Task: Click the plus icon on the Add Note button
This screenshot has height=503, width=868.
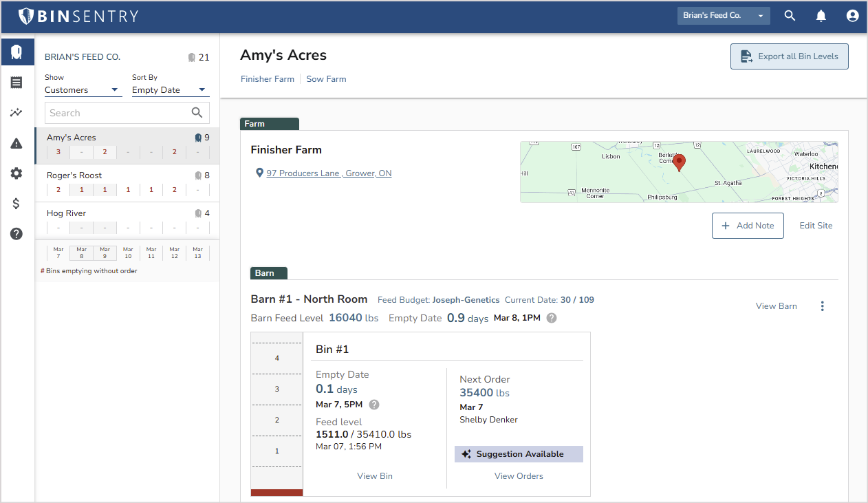Action: [725, 226]
